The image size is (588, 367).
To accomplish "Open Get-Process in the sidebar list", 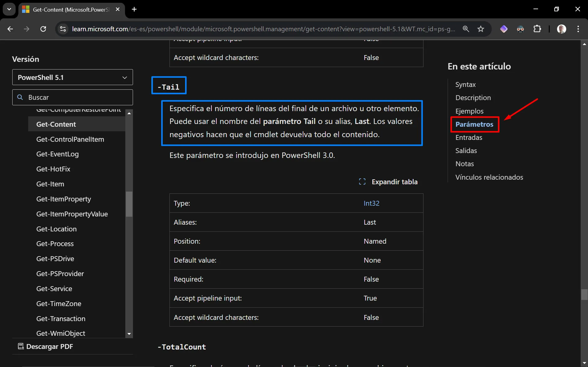I will [55, 244].
